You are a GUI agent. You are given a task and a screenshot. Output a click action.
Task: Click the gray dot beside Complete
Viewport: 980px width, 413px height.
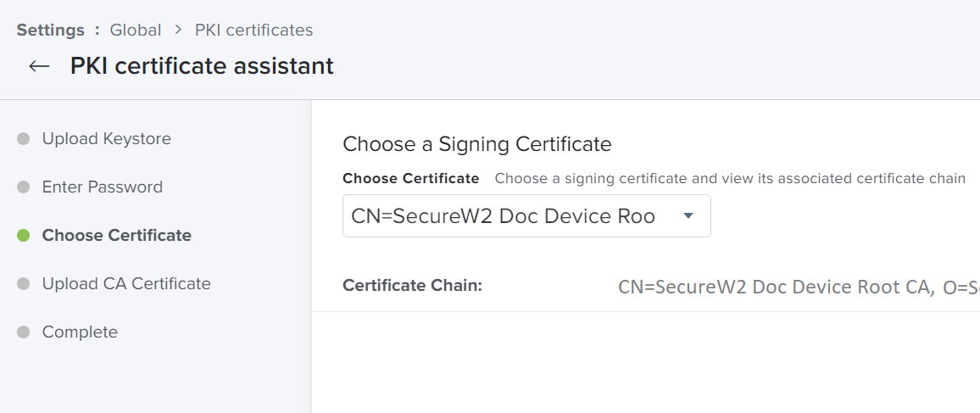[23, 332]
